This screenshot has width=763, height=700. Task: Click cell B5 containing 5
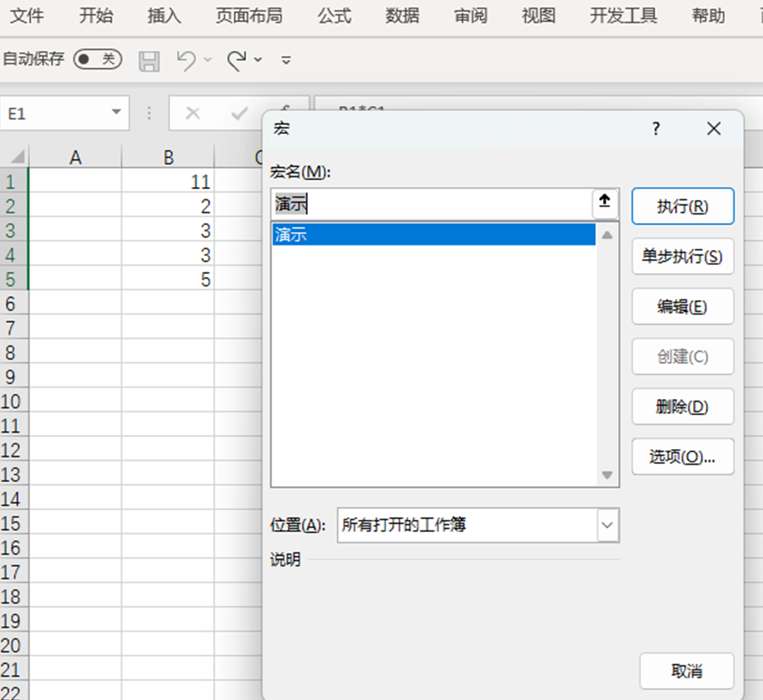tap(168, 279)
